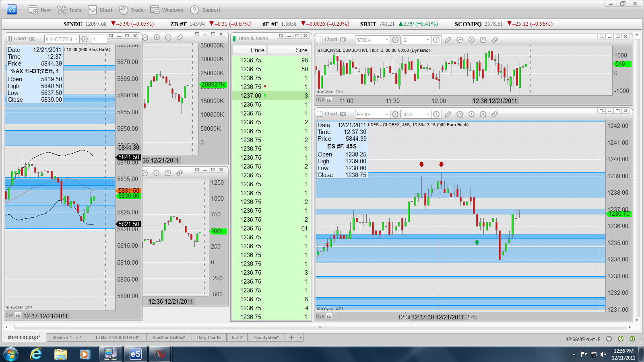
Task: Switch to Dax System tab
Action: pos(266,337)
